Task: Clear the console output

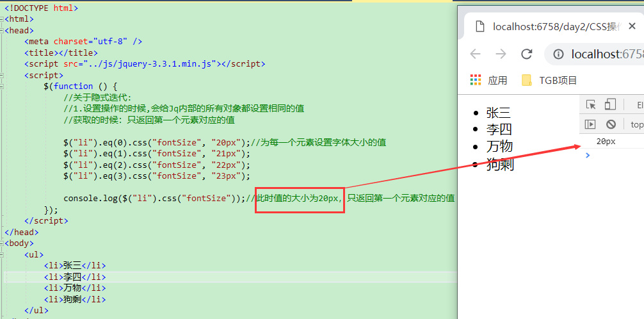Action: click(611, 124)
